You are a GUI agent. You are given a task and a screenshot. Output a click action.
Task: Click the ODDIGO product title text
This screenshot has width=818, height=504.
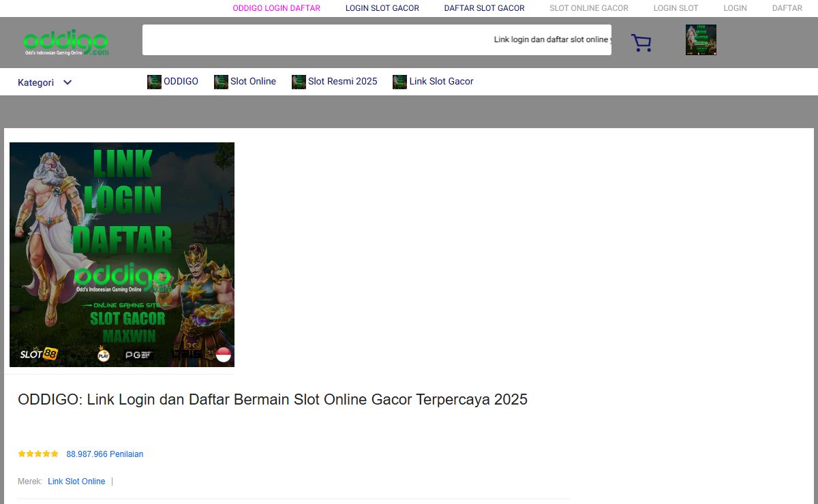coord(273,399)
